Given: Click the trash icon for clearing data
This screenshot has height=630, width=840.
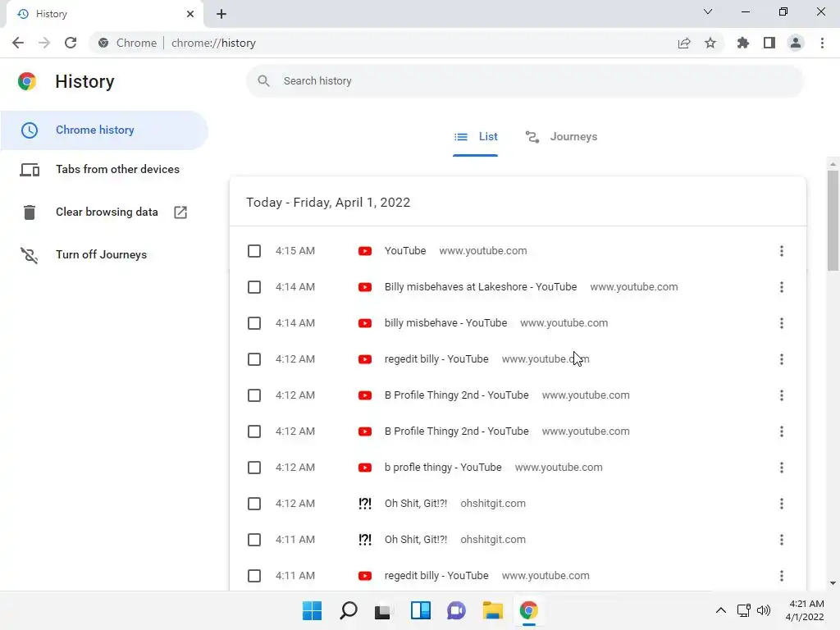Looking at the screenshot, I should click(30, 212).
